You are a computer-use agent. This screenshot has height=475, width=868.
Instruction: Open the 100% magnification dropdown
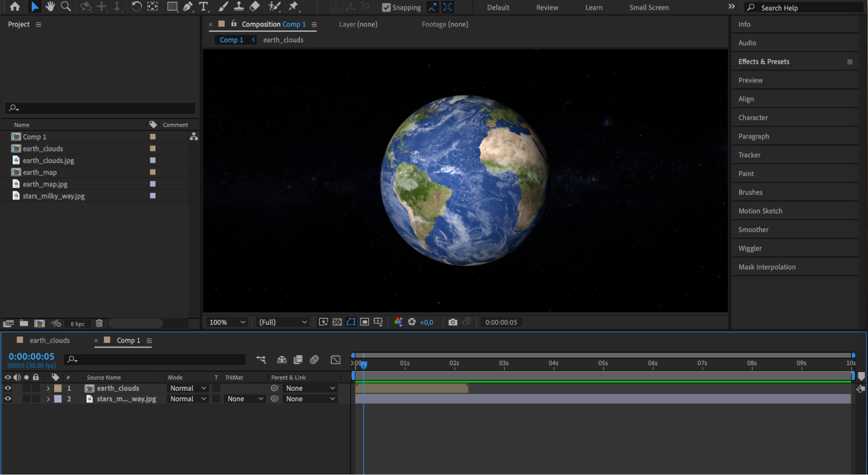coord(228,322)
